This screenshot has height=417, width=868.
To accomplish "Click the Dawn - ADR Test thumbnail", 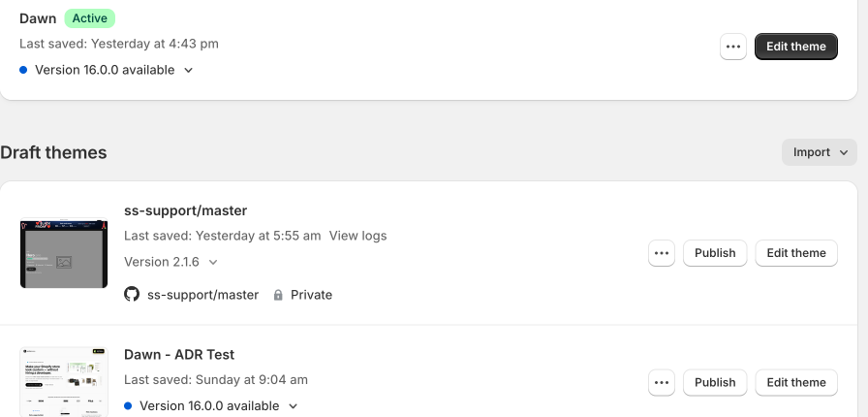I will (64, 382).
